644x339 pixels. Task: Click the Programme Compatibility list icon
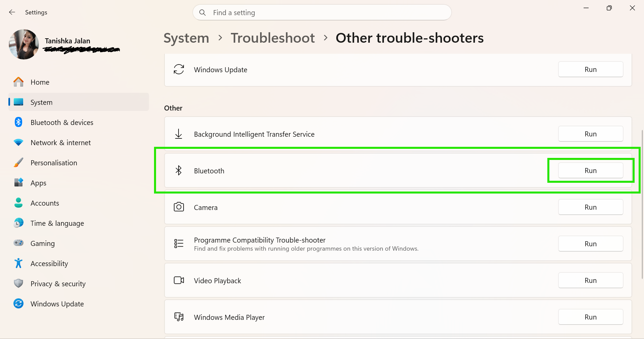pos(179,244)
